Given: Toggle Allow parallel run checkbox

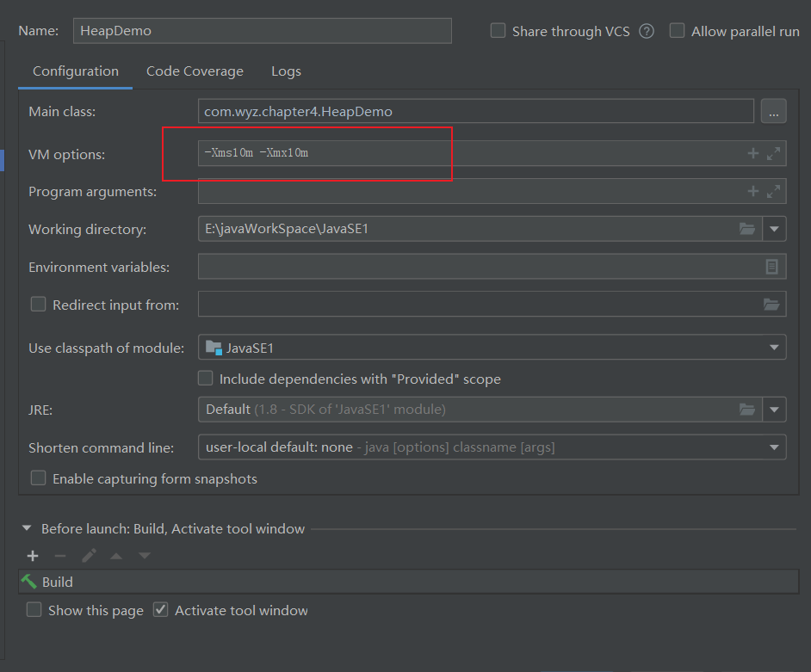Looking at the screenshot, I should click(678, 31).
